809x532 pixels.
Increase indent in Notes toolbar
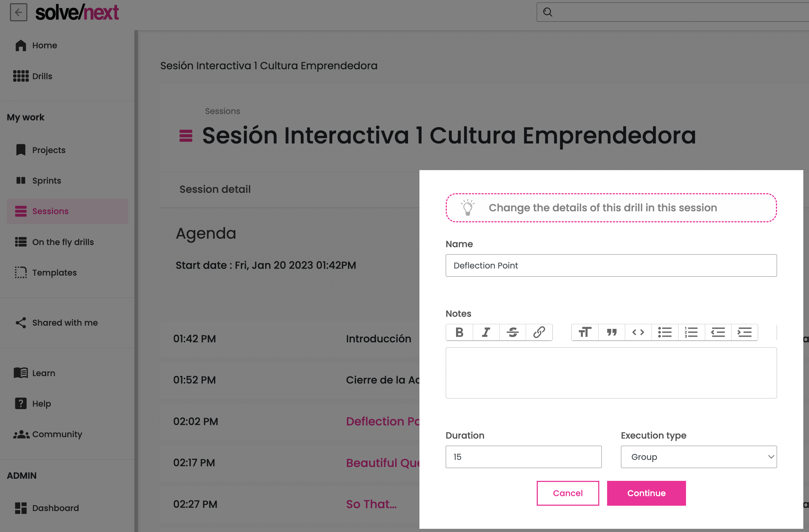pyautogui.click(x=744, y=332)
